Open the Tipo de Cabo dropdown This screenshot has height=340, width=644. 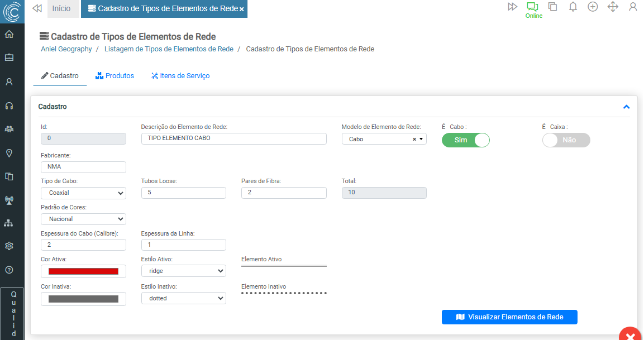(x=83, y=193)
